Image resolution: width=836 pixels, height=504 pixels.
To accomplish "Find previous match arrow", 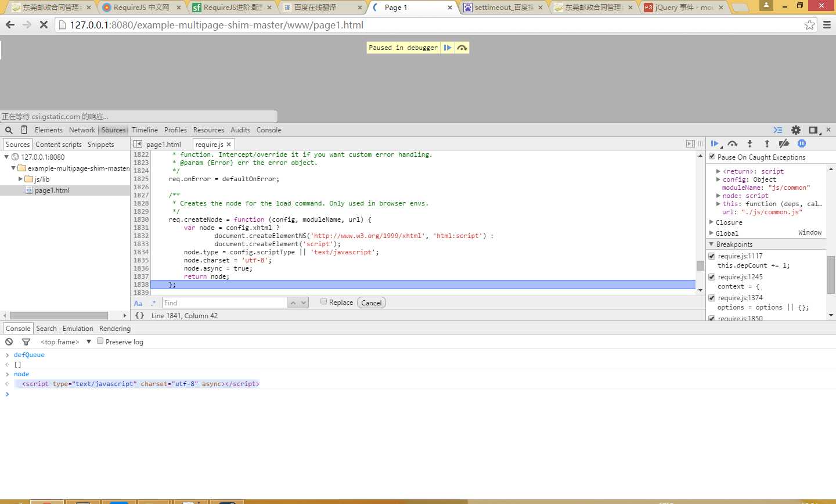I will pos(293,303).
